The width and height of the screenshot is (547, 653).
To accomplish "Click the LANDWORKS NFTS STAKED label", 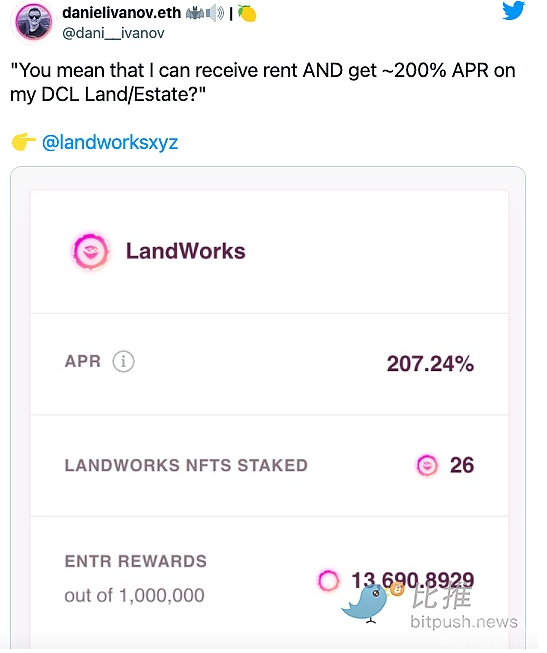I will click(186, 465).
